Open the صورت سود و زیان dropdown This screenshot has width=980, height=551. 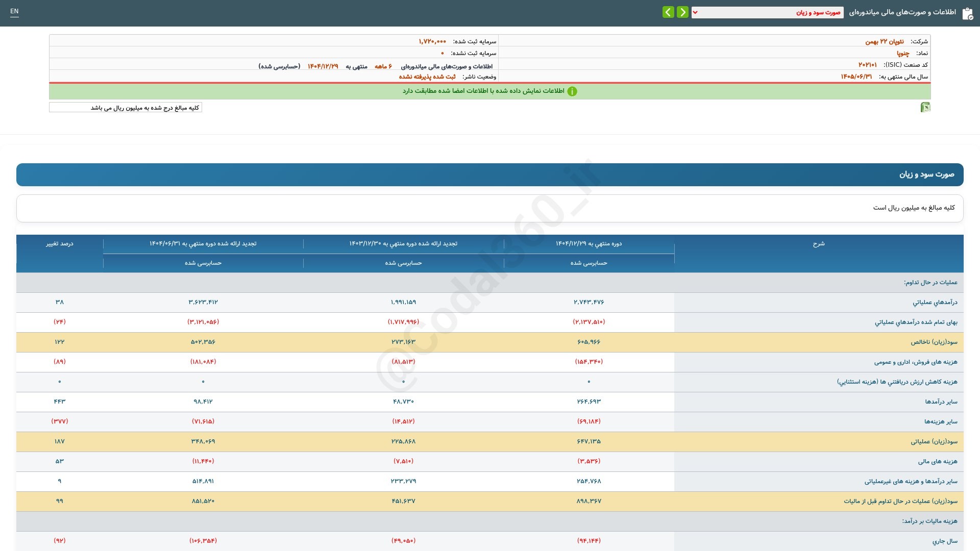pyautogui.click(x=767, y=12)
